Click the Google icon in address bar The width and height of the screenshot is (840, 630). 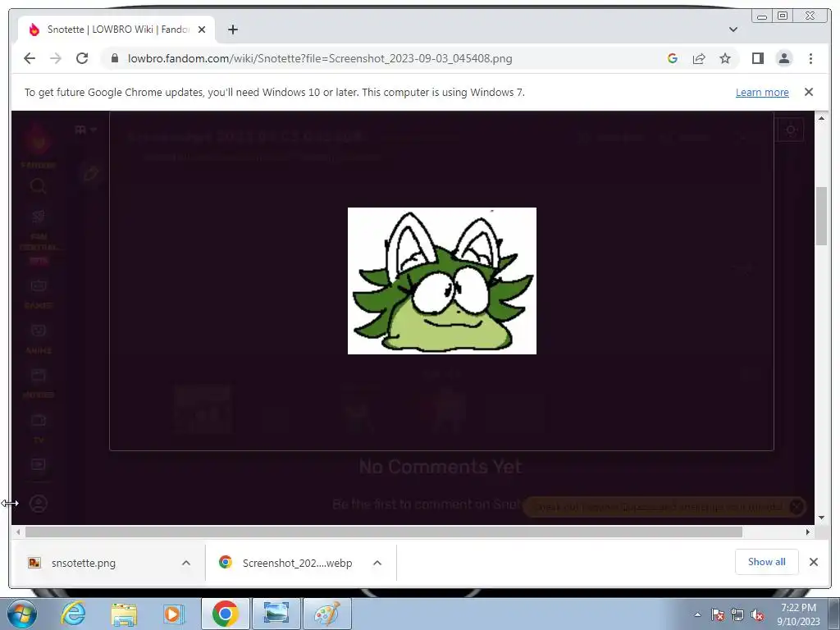673,58
